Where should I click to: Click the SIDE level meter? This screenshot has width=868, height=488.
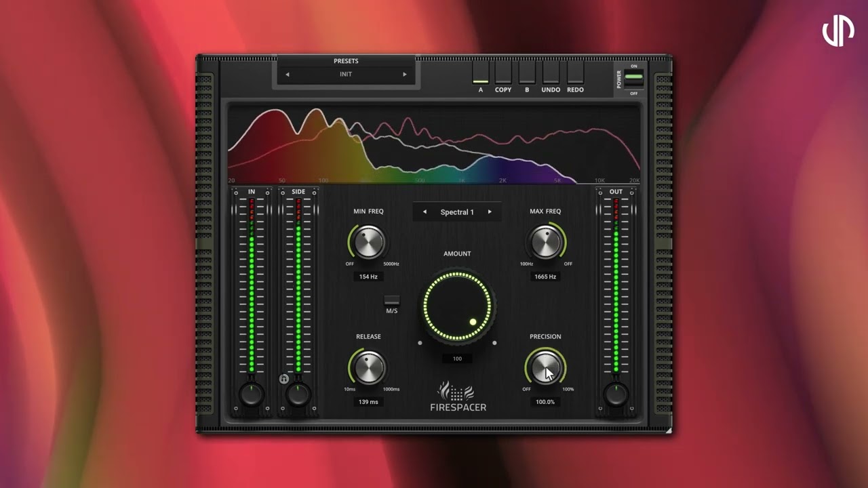point(298,285)
